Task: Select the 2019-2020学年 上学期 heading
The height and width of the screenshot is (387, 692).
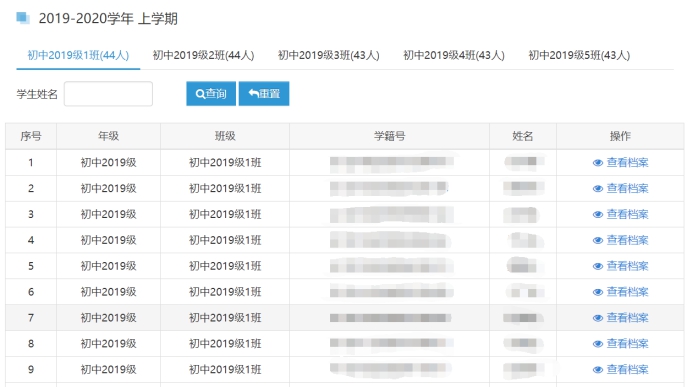Action: (108, 19)
